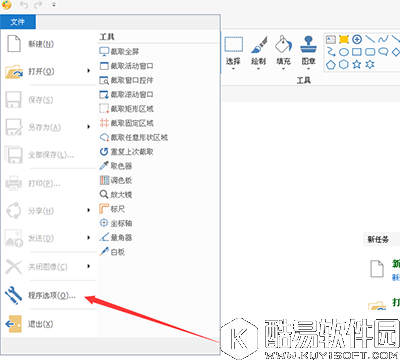Expand the 分享(H) submenu arrow
This screenshot has height=360, width=400.
tap(88, 210)
